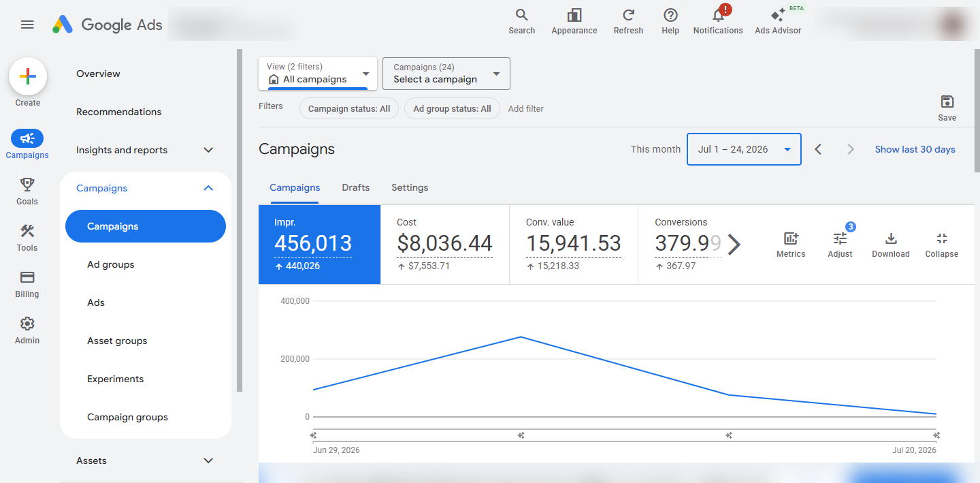Screen dimensions: 980x483
Task: Go to next date range
Action: pos(850,149)
